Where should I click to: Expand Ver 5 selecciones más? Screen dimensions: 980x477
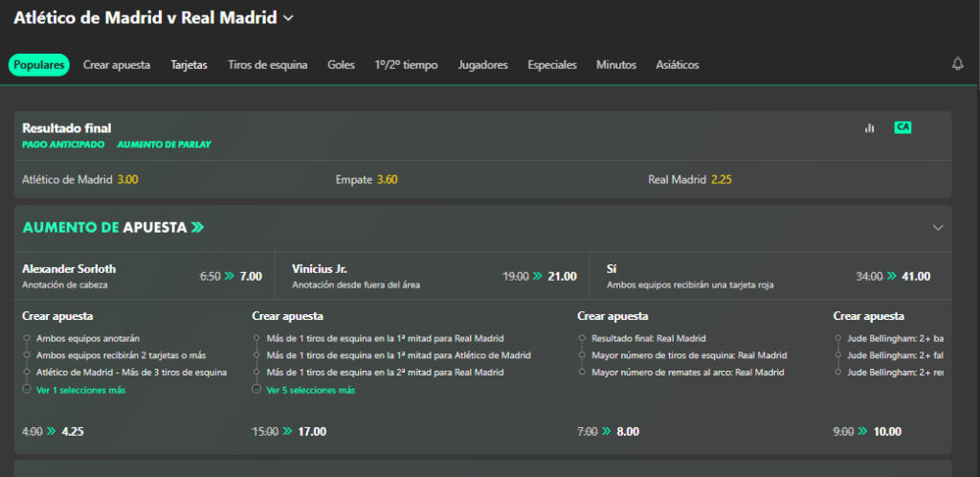coord(311,390)
